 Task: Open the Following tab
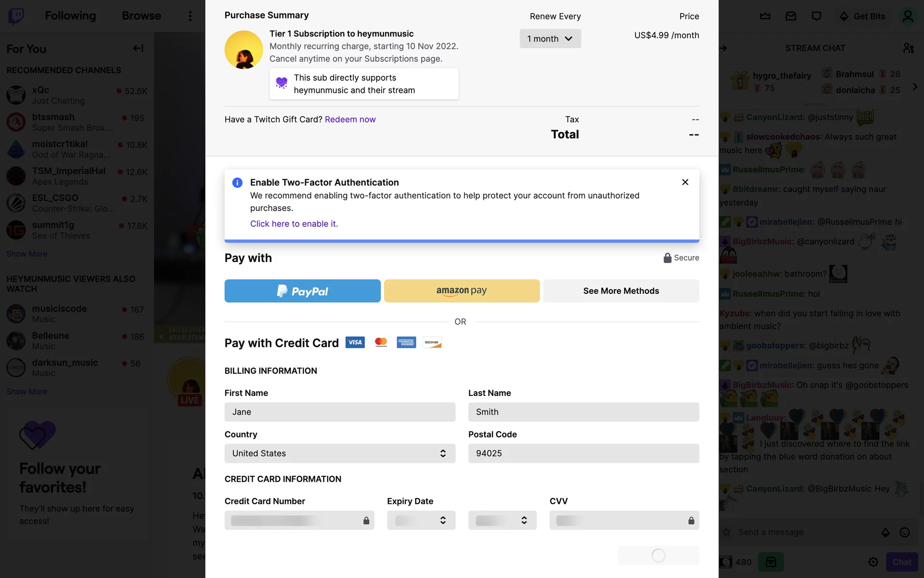pyautogui.click(x=70, y=16)
